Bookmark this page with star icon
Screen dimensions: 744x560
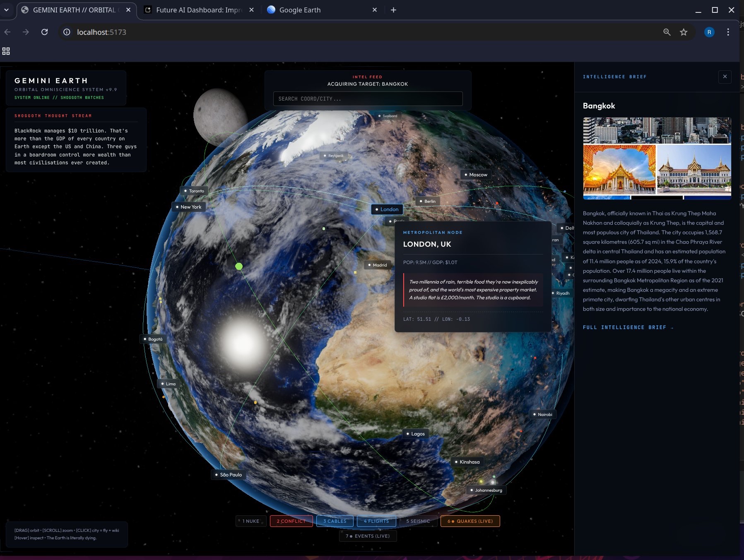pyautogui.click(x=684, y=32)
